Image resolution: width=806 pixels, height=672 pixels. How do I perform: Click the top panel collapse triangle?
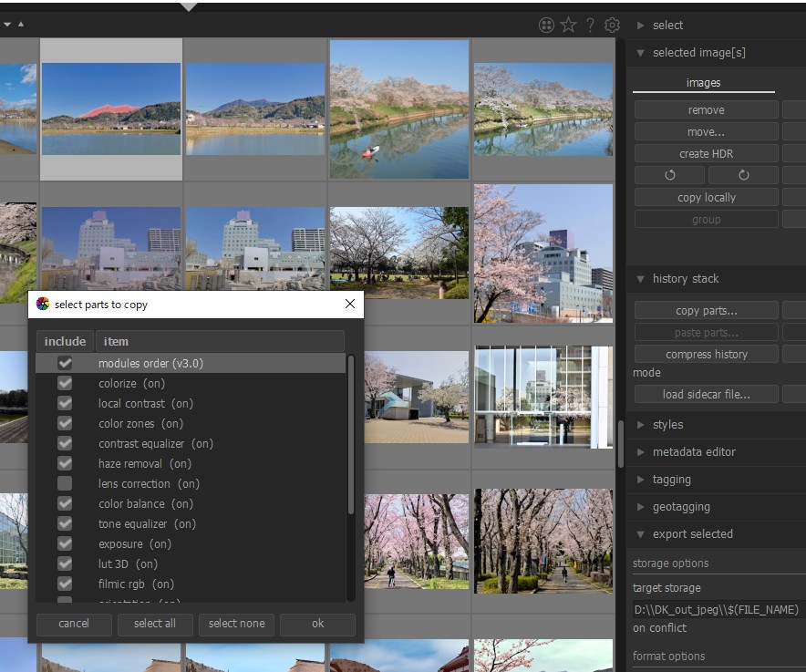189,7
